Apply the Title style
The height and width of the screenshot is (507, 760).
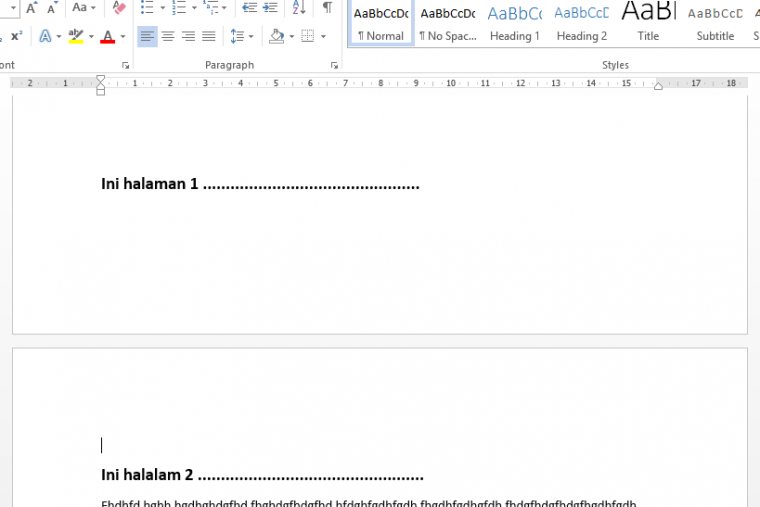648,23
